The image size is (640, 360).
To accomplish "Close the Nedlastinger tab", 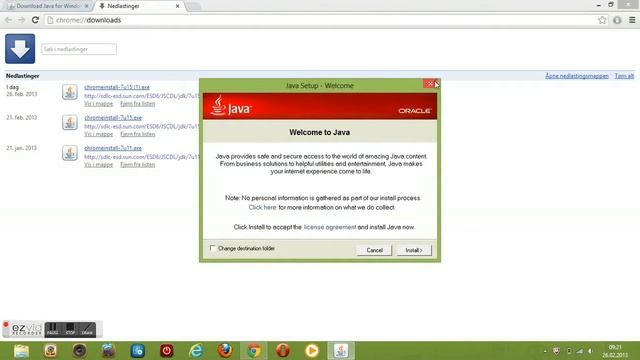I will click(178, 6).
